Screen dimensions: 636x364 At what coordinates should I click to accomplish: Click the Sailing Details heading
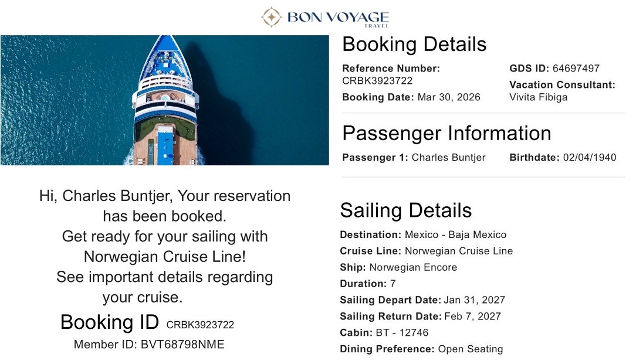point(405,210)
